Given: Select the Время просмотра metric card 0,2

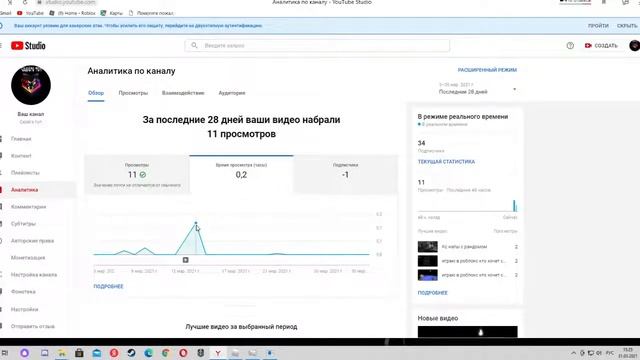Looking at the screenshot, I should pos(241,174).
